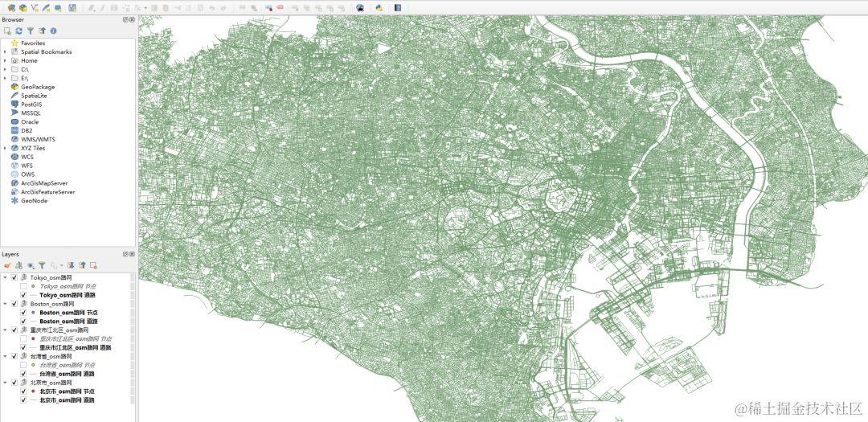Select GeoNode in Browser tree
The width and height of the screenshot is (868, 422).
point(35,200)
